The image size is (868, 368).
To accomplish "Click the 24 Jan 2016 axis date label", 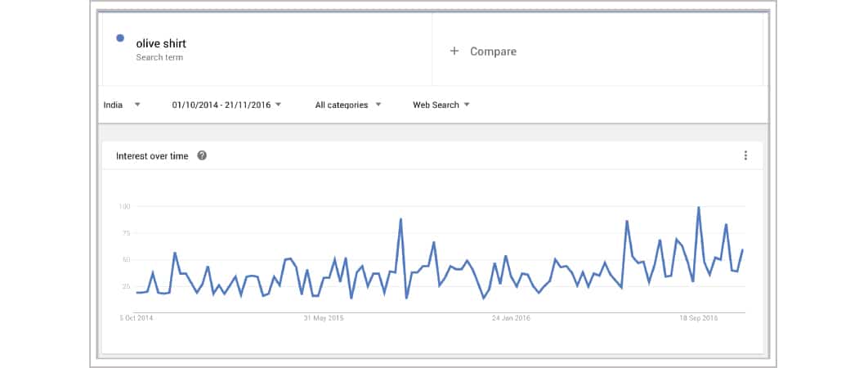I will tap(511, 318).
